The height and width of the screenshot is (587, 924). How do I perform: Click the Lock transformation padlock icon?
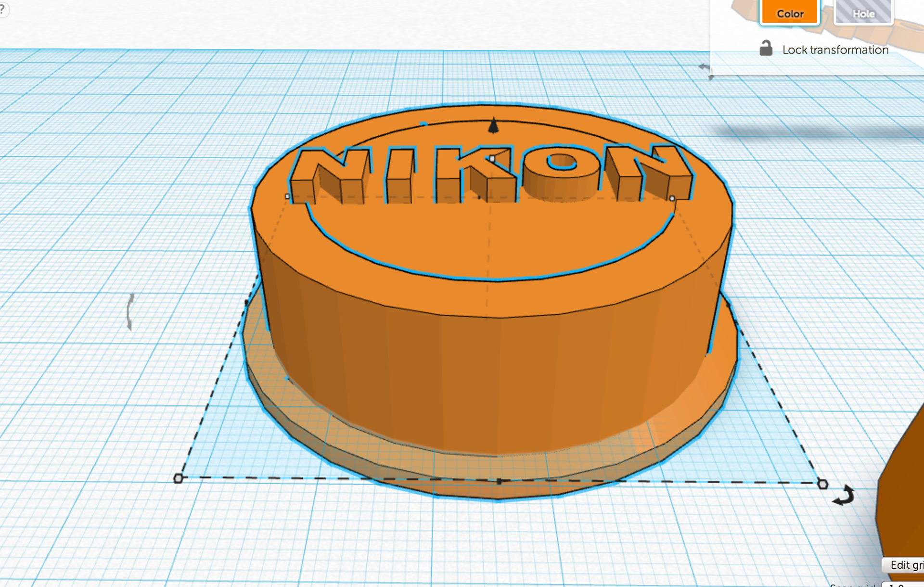(x=766, y=48)
